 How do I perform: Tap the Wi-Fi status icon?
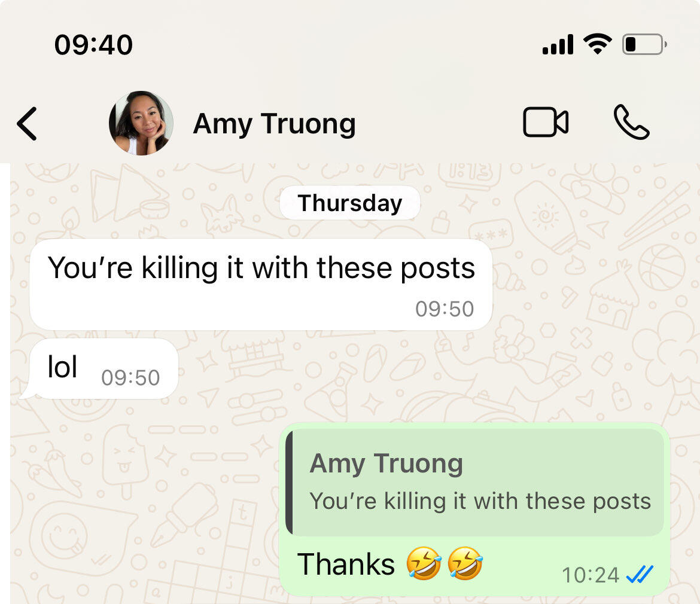point(598,44)
